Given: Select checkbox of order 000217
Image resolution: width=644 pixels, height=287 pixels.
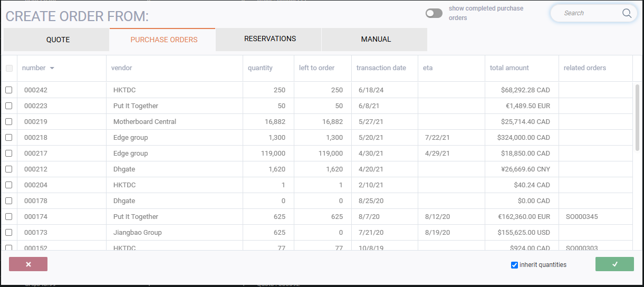Looking at the screenshot, I should click(9, 154).
